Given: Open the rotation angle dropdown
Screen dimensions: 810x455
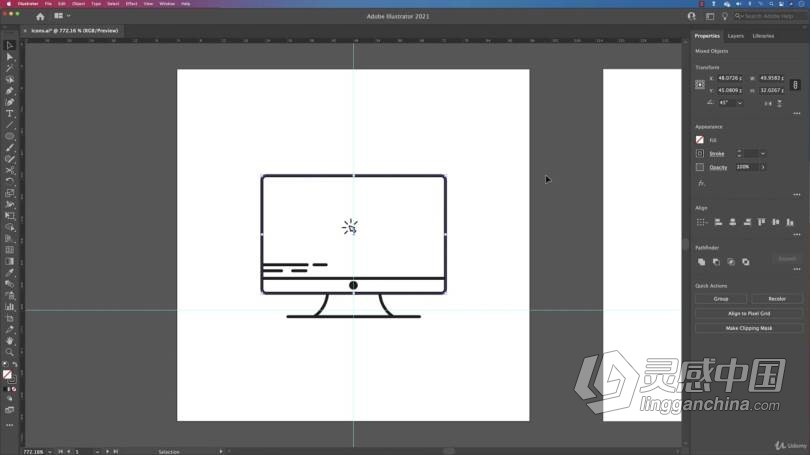Looking at the screenshot, I should coord(740,103).
